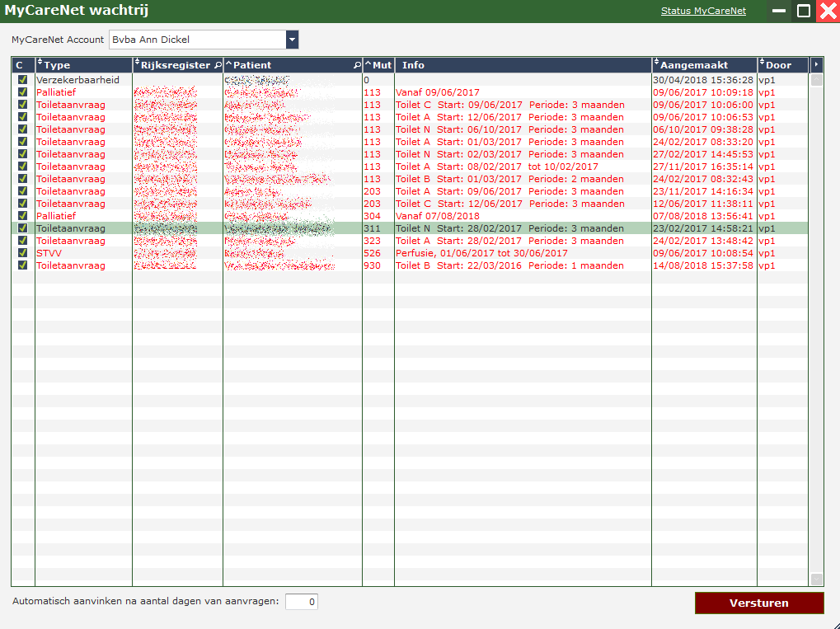Click the Mut value 304
840x629 pixels.
click(373, 216)
